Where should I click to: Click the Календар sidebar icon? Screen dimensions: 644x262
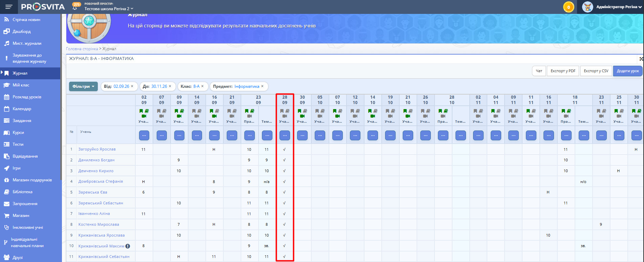[x=6, y=109]
